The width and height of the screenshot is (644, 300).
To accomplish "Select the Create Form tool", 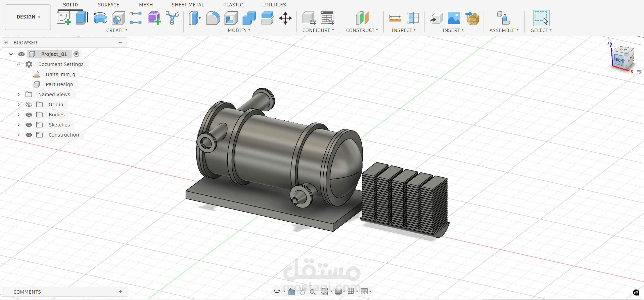I will 154,18.
